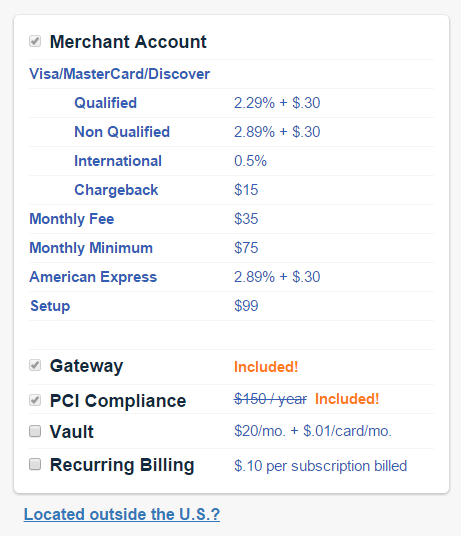The height and width of the screenshot is (536, 461).
Task: Toggle the PCI Compliance checkbox
Action: [35, 400]
